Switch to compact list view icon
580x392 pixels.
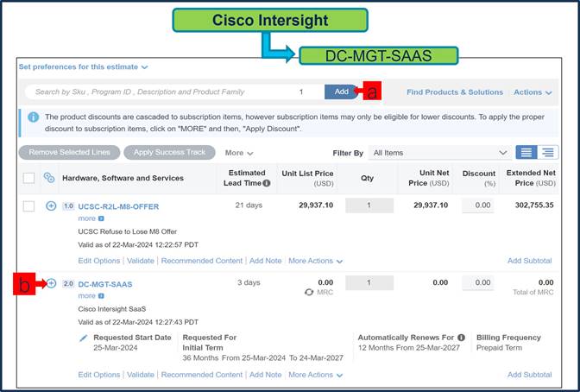pos(526,153)
